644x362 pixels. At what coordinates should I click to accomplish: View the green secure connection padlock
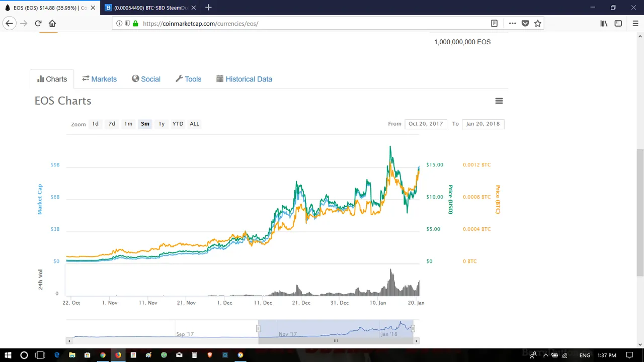[x=135, y=24]
